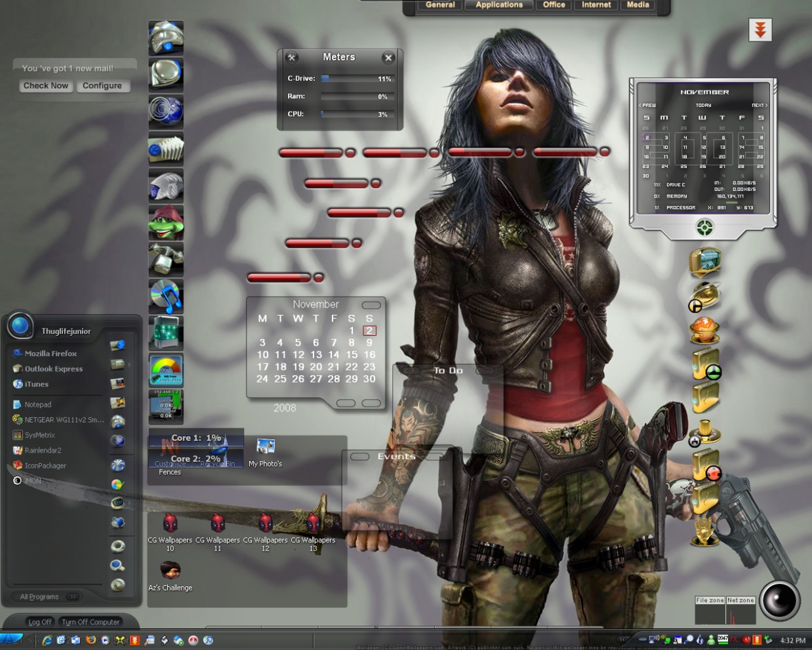Click Log Off button
The width and height of the screenshot is (812, 650).
[x=40, y=622]
